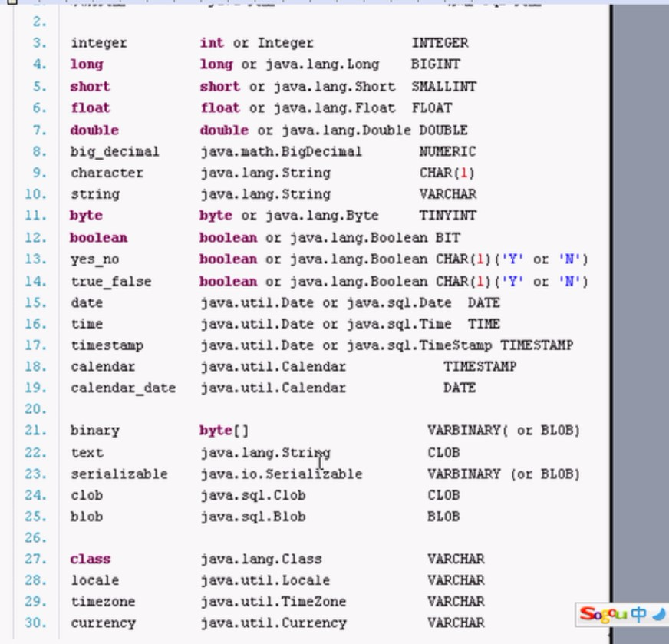
Task: Select 'BIGINT' on line 4
Action: click(436, 64)
